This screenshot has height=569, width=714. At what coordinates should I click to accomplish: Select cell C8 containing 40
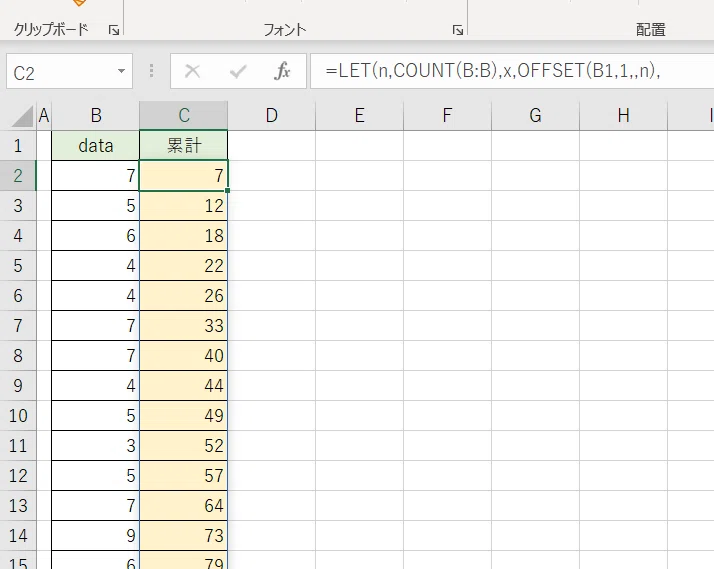click(x=184, y=356)
